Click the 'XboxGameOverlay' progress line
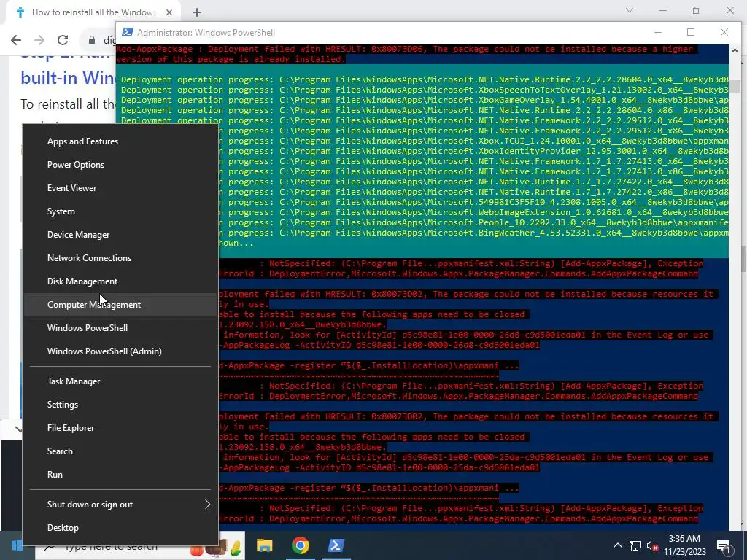The height and width of the screenshot is (560, 747). (x=425, y=100)
